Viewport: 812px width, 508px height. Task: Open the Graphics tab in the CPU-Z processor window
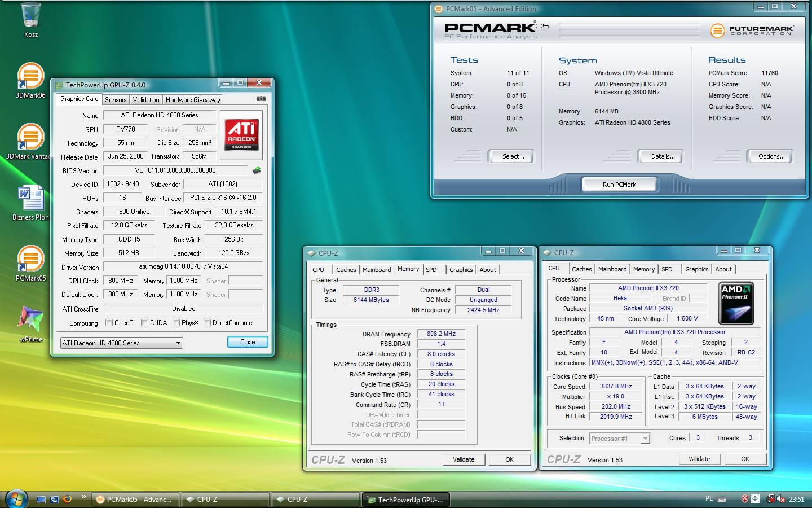697,269
